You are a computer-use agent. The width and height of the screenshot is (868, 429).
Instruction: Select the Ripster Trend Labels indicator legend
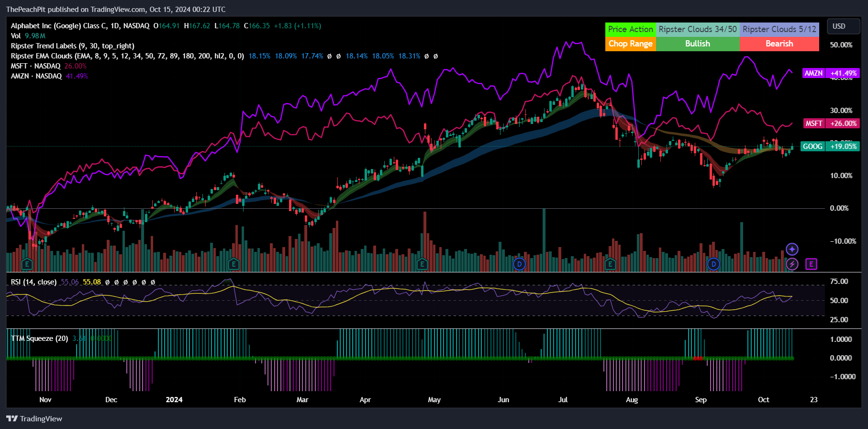73,46
